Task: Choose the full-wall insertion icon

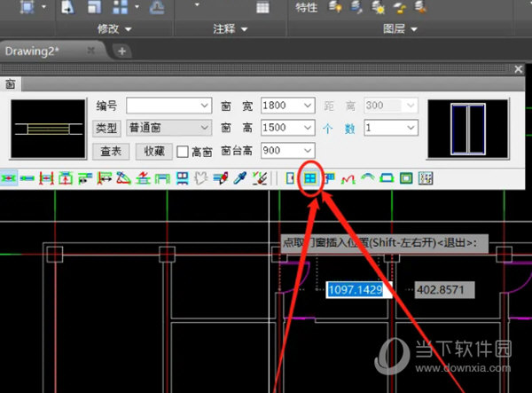Action: coord(162,178)
